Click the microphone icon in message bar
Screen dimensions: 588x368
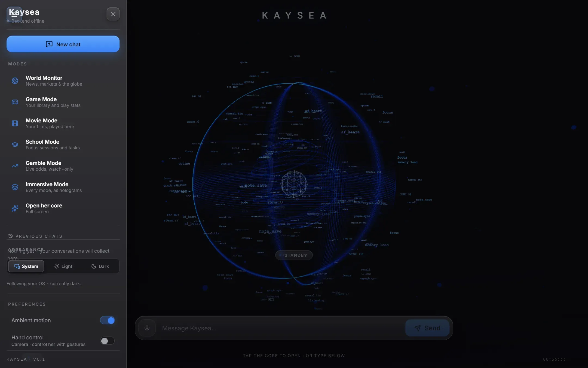(x=147, y=328)
